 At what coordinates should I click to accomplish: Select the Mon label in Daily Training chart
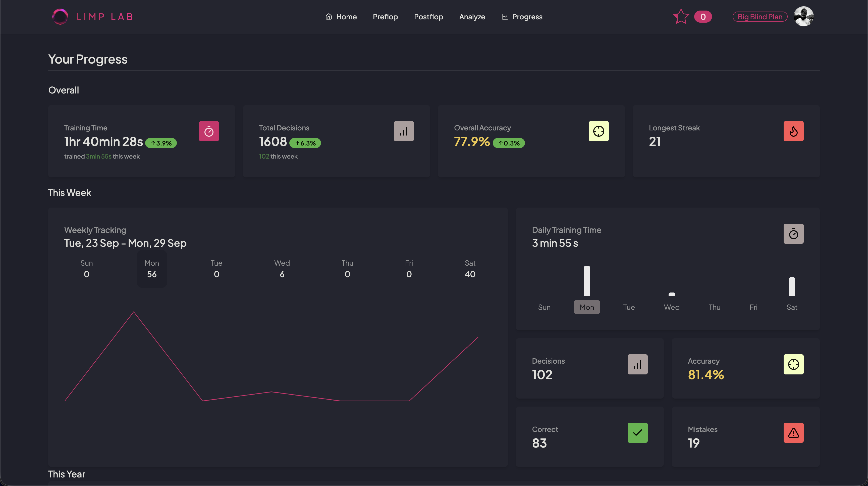(587, 307)
